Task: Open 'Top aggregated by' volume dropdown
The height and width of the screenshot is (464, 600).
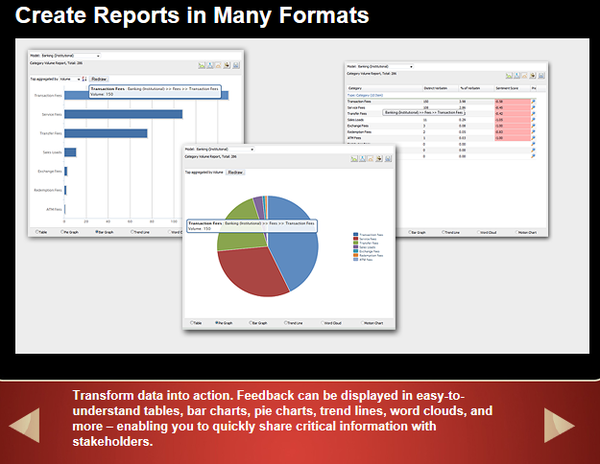Action: pos(70,79)
